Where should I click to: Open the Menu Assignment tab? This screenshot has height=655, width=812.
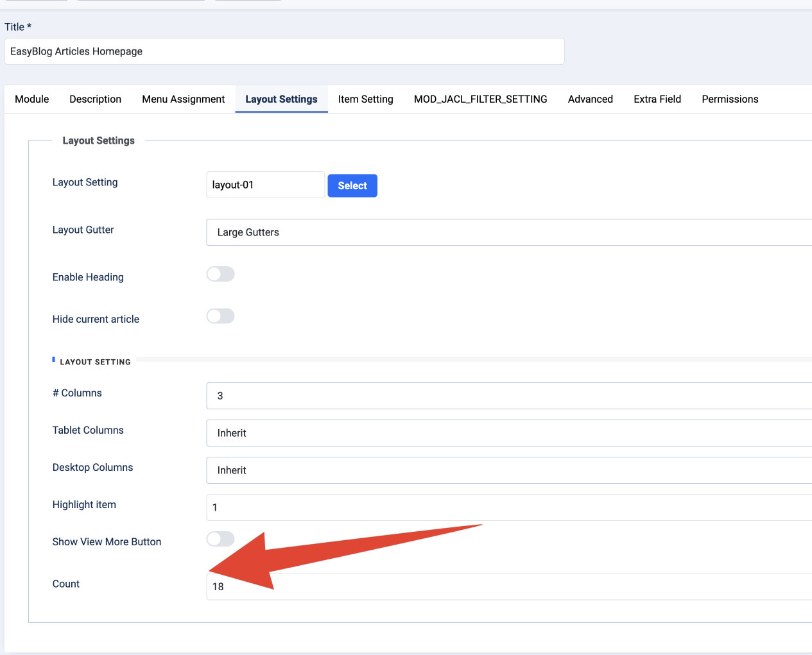pos(183,99)
